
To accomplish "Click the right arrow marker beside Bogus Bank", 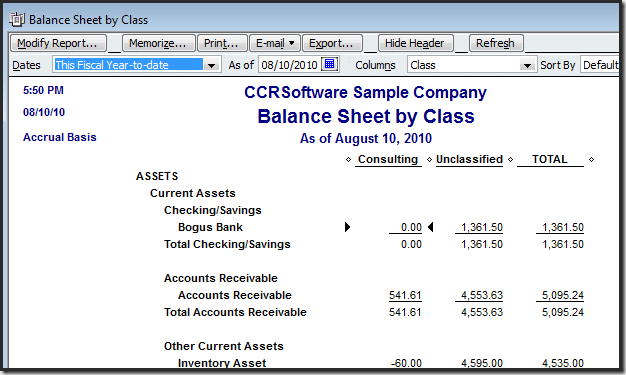I will coord(347,227).
